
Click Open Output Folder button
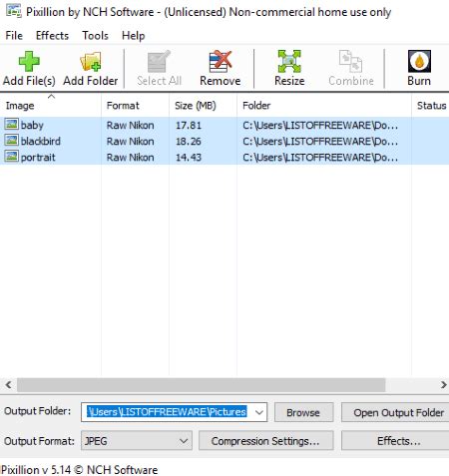396,413
